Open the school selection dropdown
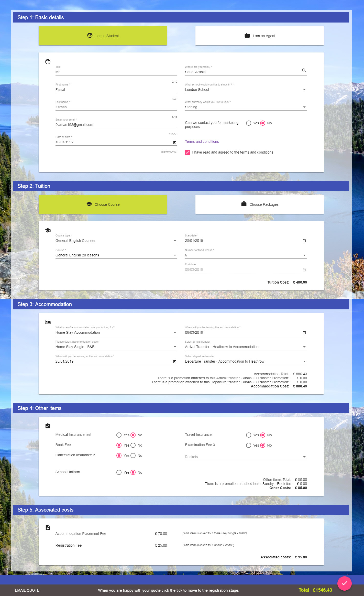This screenshot has height=596, width=364. 246,90
